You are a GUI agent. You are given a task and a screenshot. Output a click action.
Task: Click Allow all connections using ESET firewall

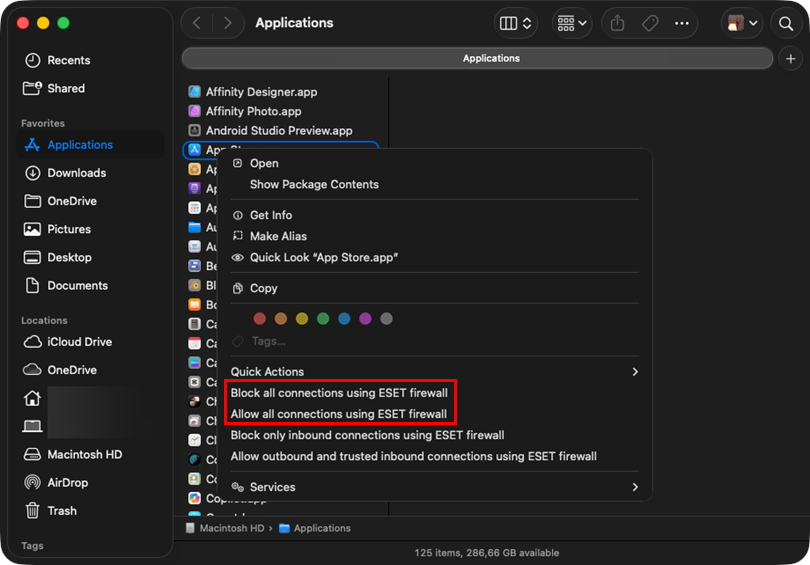[x=338, y=414]
